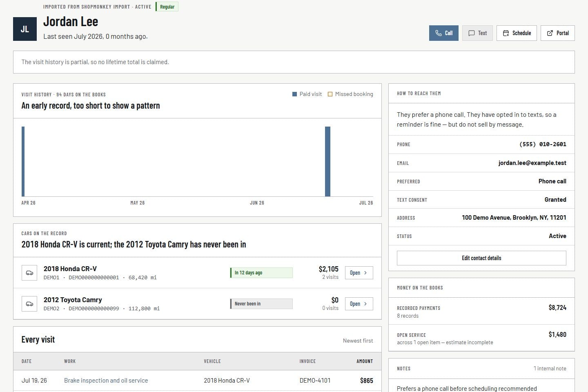Click the Jordan Lee name heading
Image resolution: width=588 pixels, height=392 pixels.
coord(71,22)
